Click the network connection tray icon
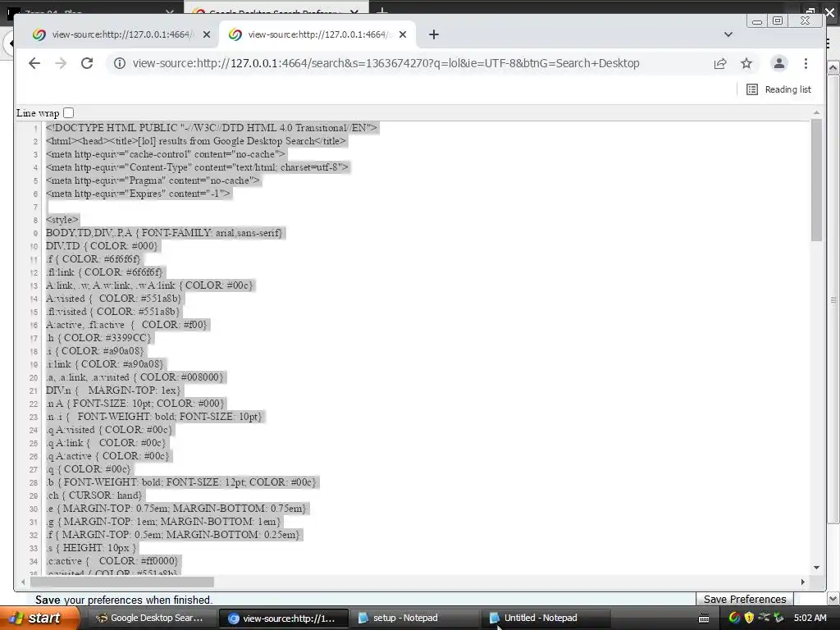This screenshot has height=630, width=840. coord(764,618)
